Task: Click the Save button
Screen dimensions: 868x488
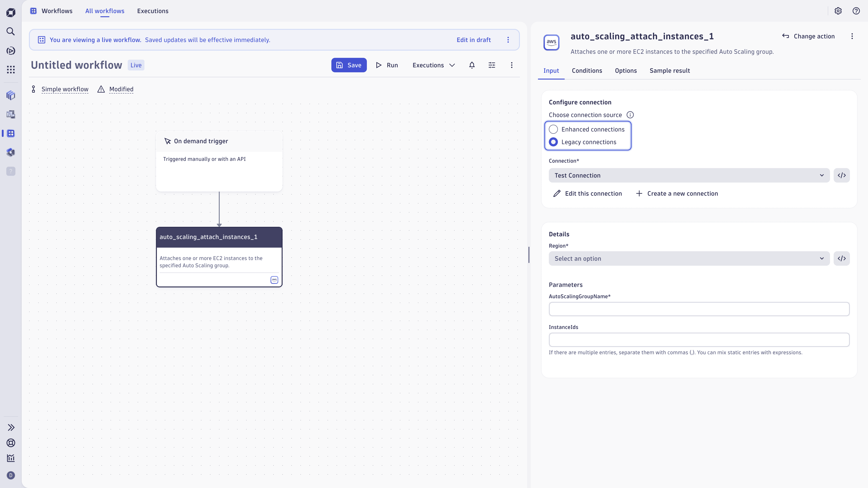Action: tap(349, 65)
